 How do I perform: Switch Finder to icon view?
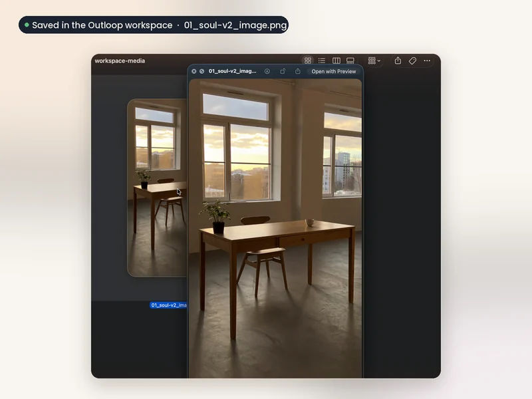308,61
